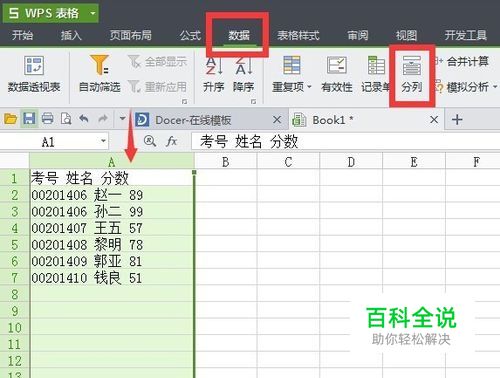Open 有效性 data validation

tap(337, 74)
